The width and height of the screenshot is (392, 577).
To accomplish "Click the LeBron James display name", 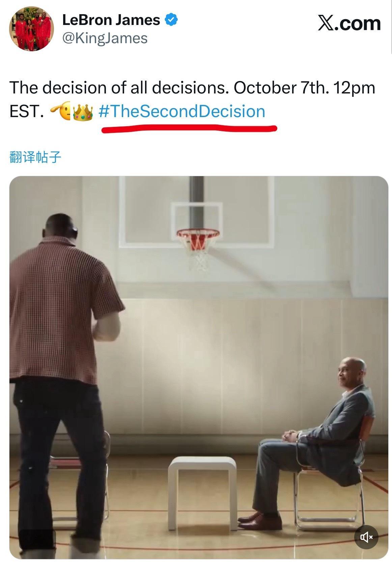I will coord(111,20).
